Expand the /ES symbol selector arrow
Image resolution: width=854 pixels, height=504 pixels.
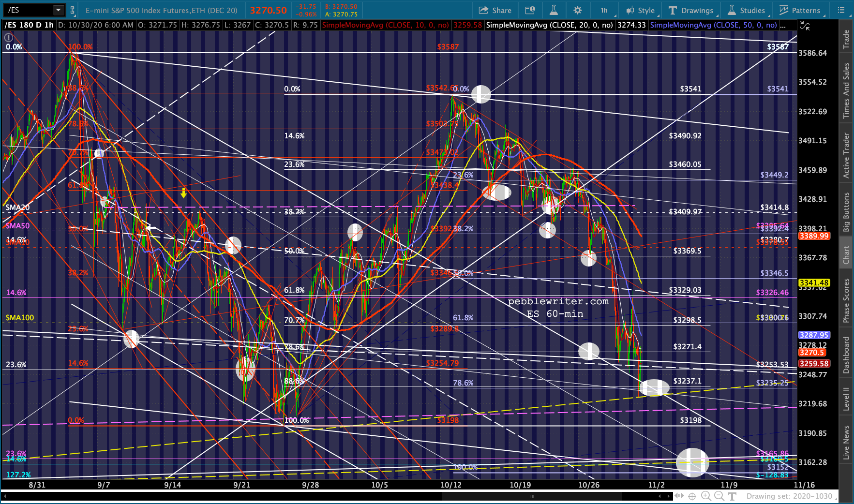click(59, 10)
